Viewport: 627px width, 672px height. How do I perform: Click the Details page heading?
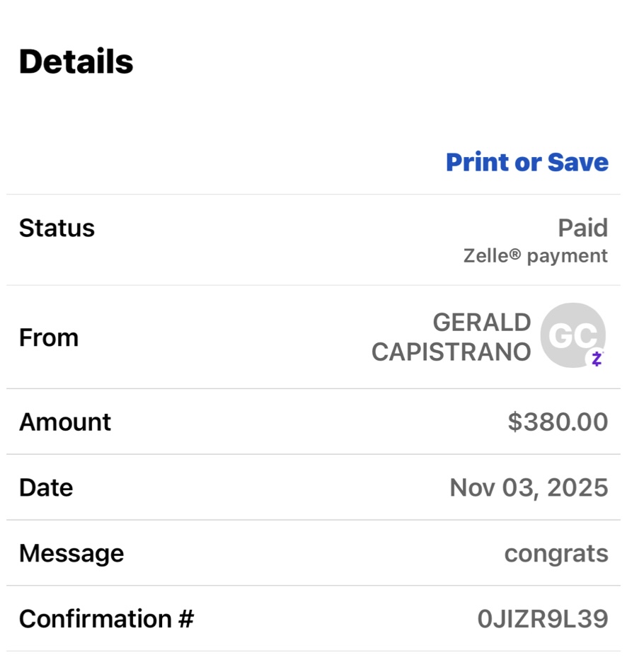click(x=76, y=62)
